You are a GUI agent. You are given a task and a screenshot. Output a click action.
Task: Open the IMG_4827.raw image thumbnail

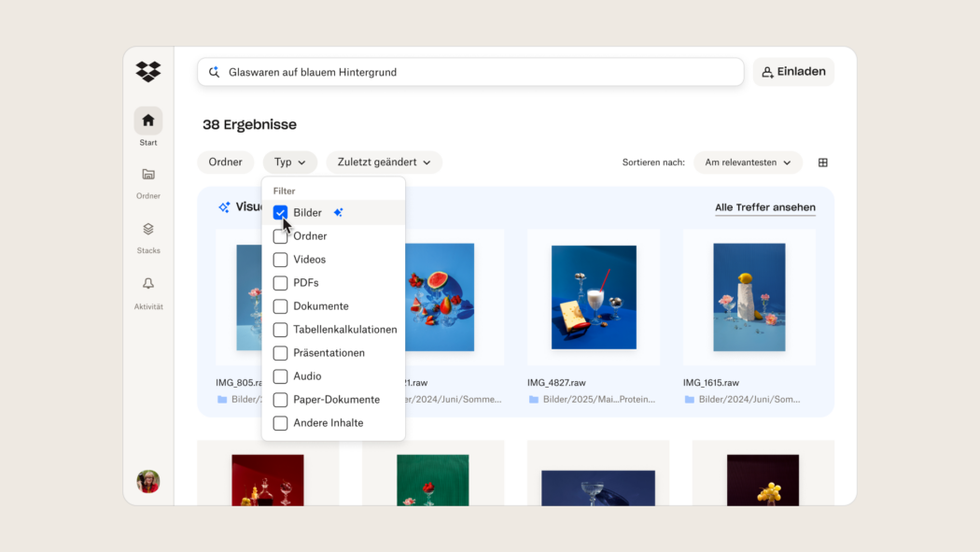[x=593, y=297]
